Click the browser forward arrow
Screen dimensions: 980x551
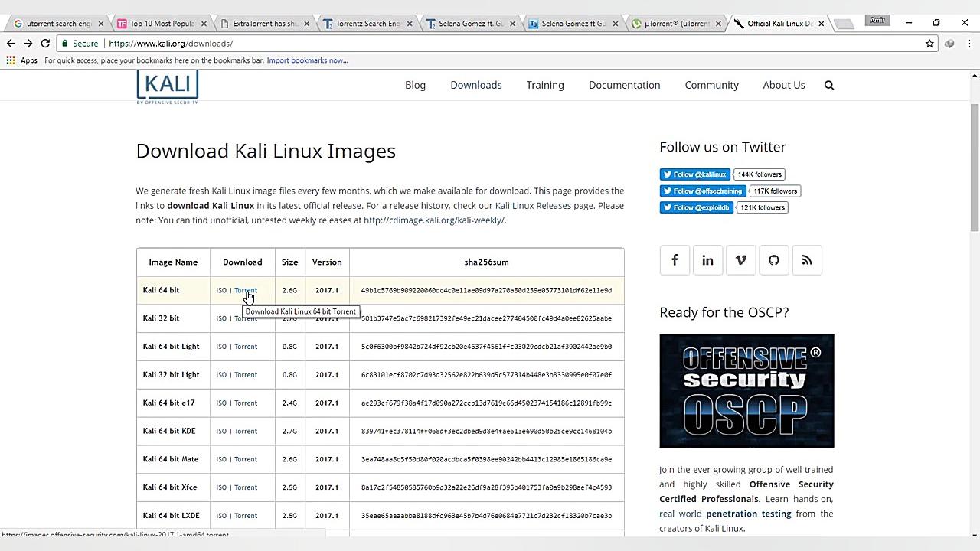pyautogui.click(x=28, y=44)
